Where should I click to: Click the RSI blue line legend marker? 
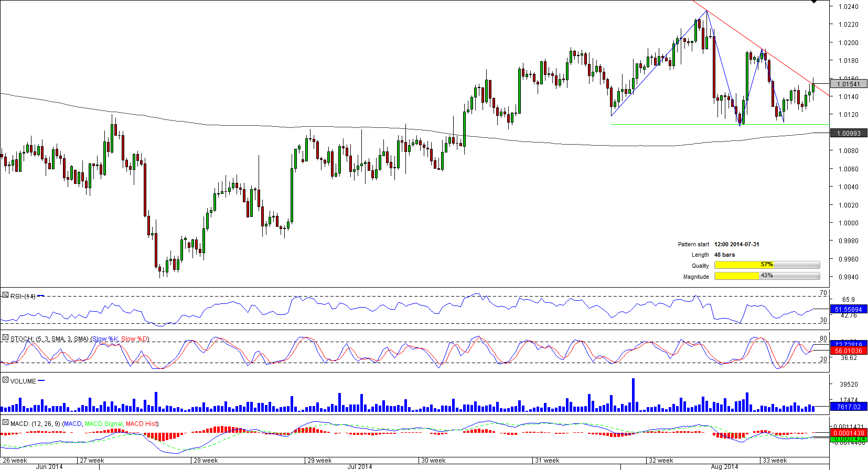[x=41, y=296]
